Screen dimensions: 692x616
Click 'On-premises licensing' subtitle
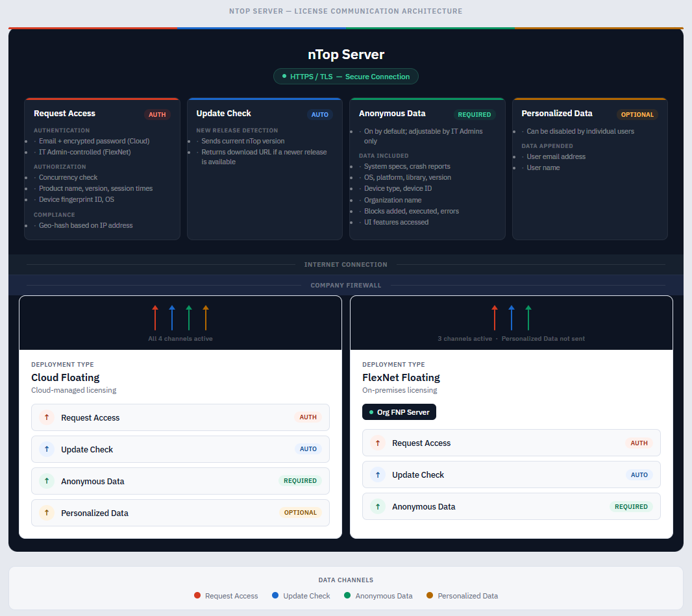pos(400,390)
